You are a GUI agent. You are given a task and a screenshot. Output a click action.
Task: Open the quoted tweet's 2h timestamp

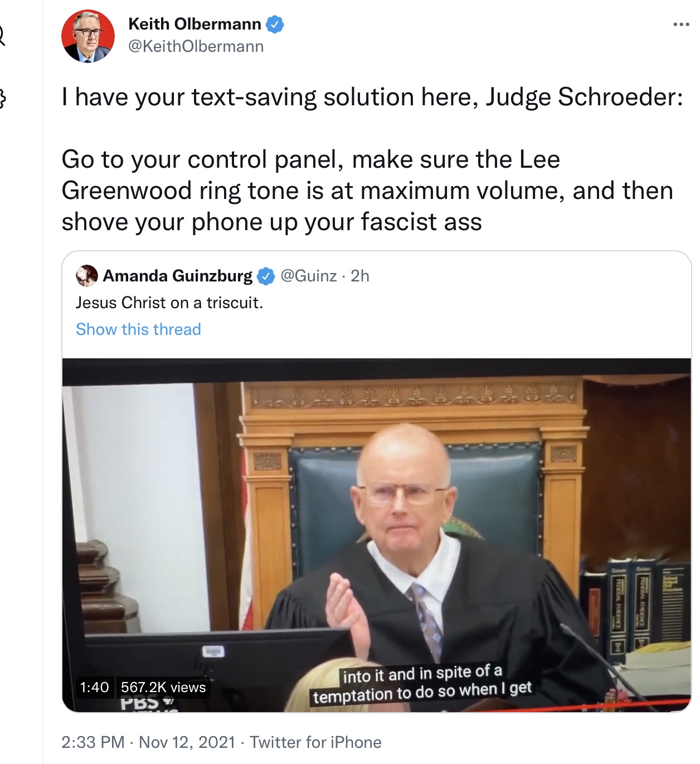(x=360, y=276)
